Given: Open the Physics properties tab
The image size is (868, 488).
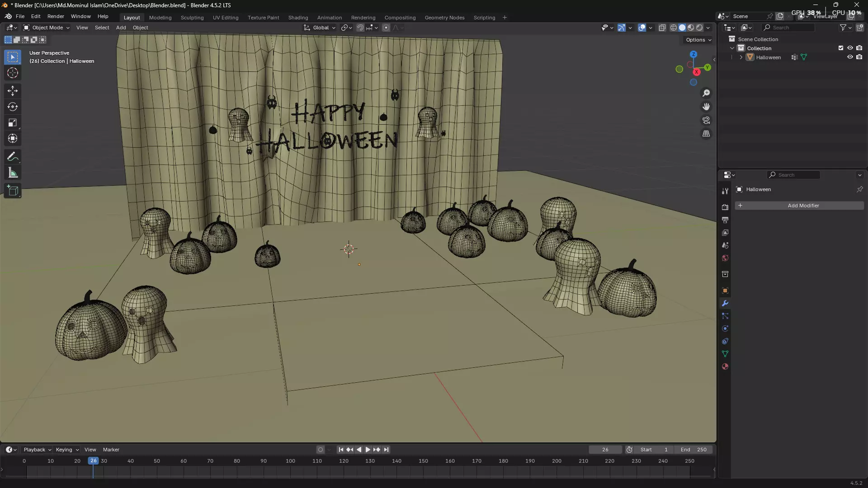Looking at the screenshot, I should 725,328.
